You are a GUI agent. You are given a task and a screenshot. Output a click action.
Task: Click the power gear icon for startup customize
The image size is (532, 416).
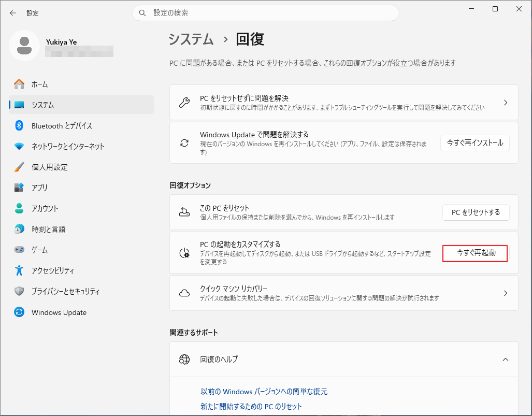(184, 253)
